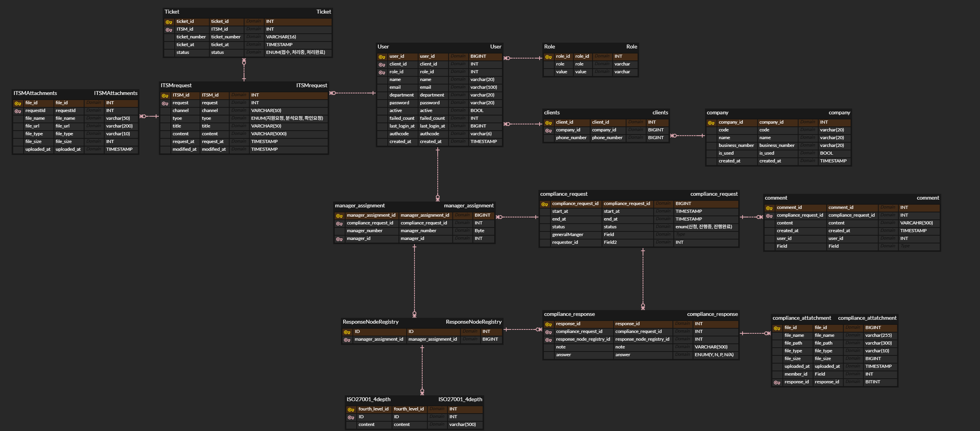
Task: Select the primary key icon of user_id
Action: 382,57
